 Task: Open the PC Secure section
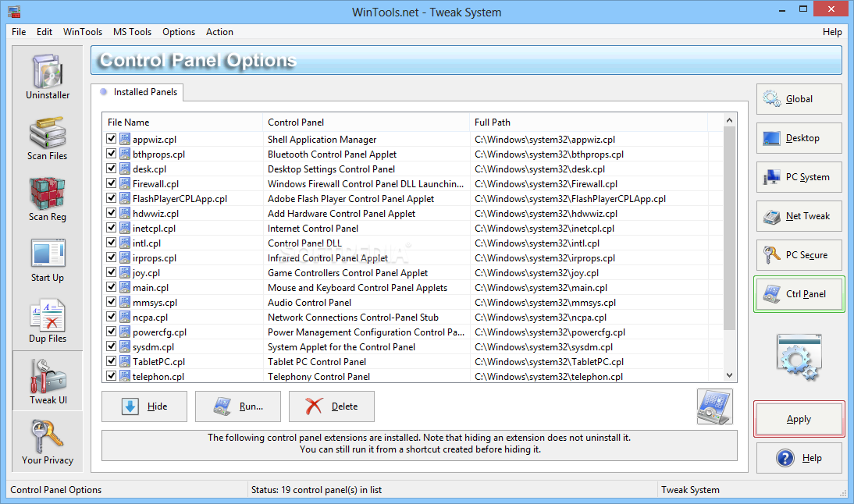(x=799, y=255)
